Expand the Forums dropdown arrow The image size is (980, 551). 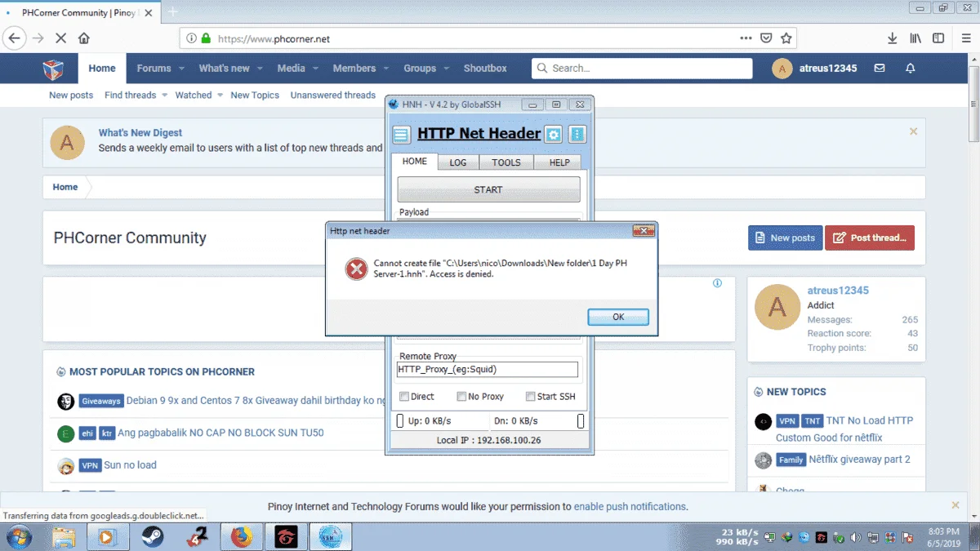(181, 69)
